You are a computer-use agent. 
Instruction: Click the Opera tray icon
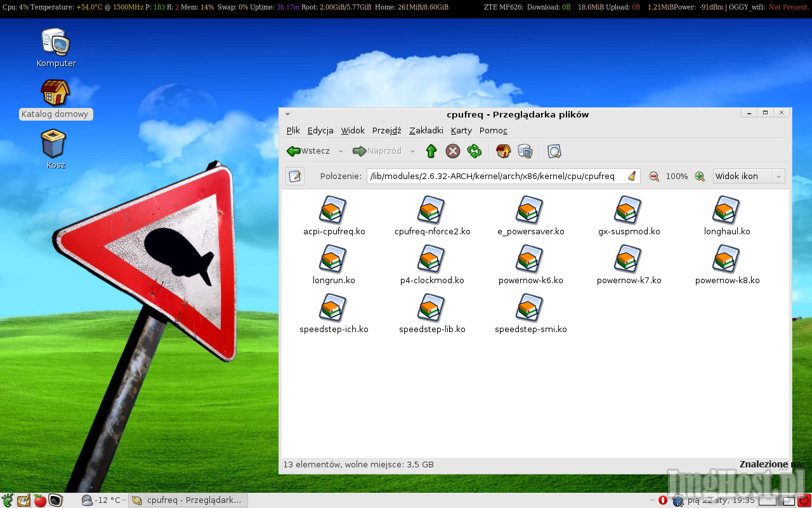pos(663,500)
